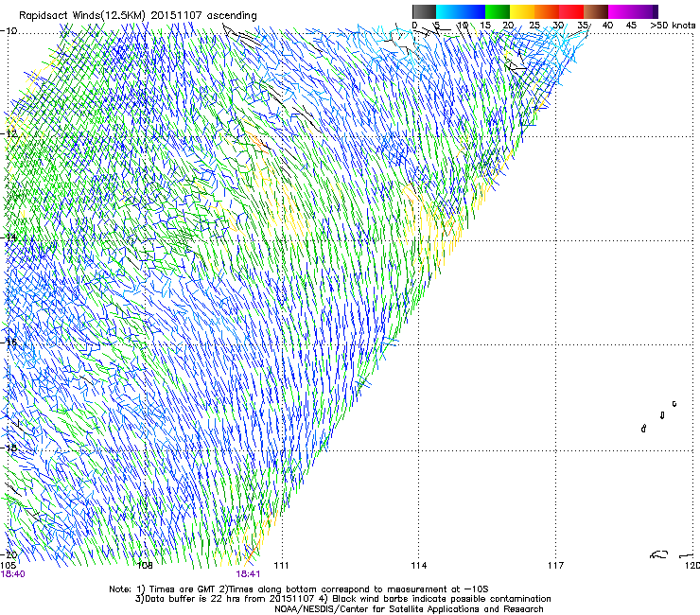Screen dimensions: 700x615
Task: Click the latitude label '-12'
Action: coord(9,133)
